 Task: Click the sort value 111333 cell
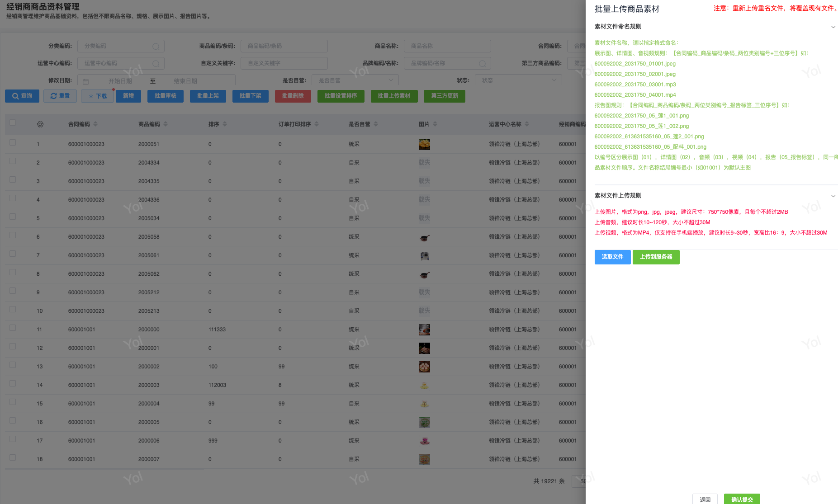217,330
